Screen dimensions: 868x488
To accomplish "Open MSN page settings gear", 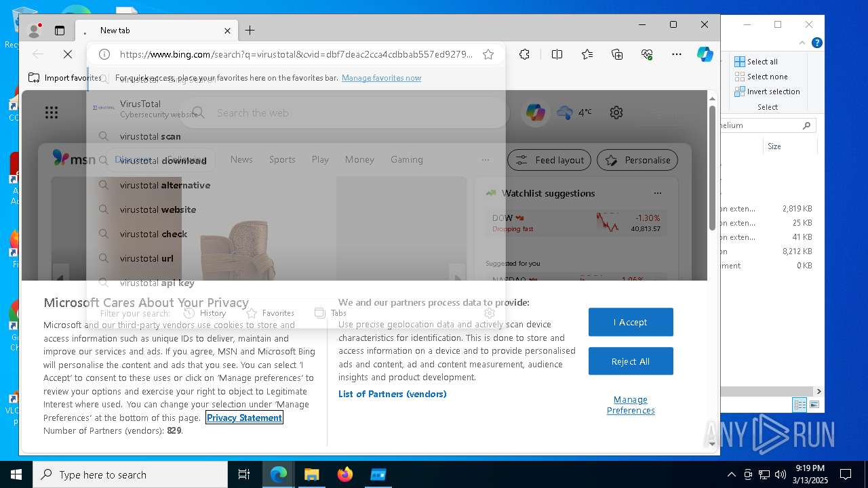I will [616, 113].
